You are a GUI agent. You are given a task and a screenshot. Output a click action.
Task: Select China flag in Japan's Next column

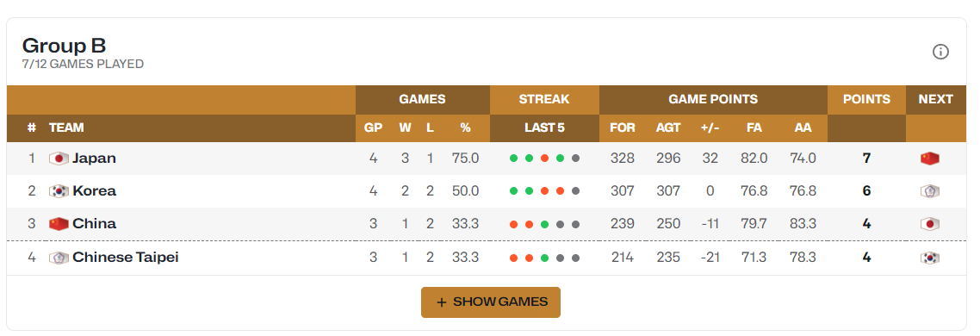(x=930, y=159)
